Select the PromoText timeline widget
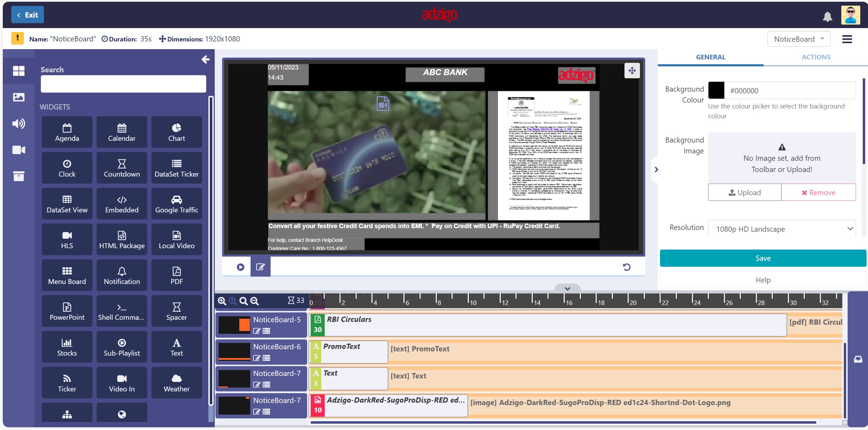The width and height of the screenshot is (868, 430). tap(349, 351)
